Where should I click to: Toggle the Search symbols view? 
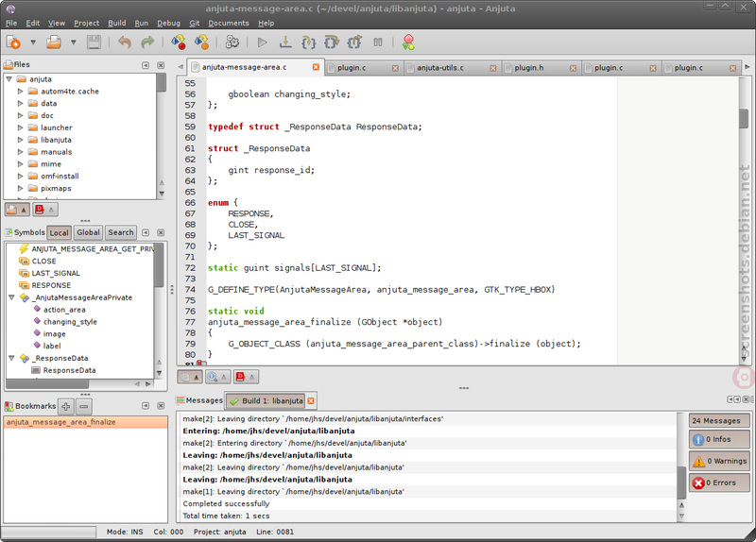121,232
